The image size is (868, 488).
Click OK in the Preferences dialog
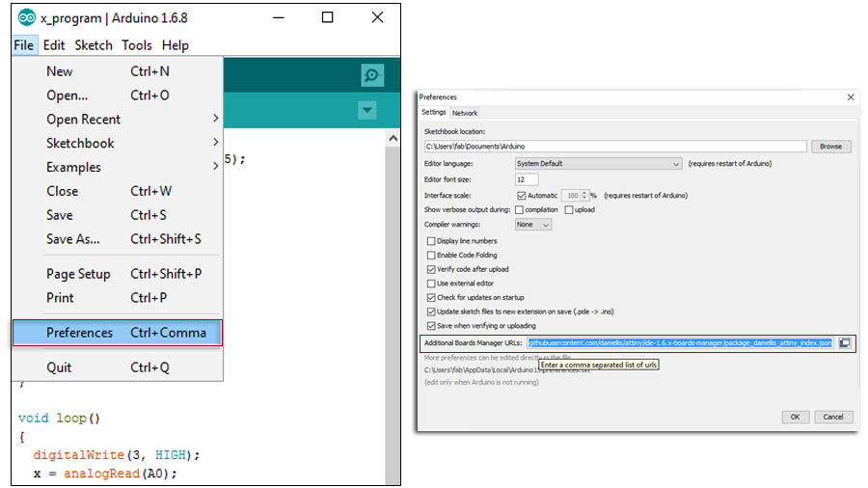coord(795,417)
